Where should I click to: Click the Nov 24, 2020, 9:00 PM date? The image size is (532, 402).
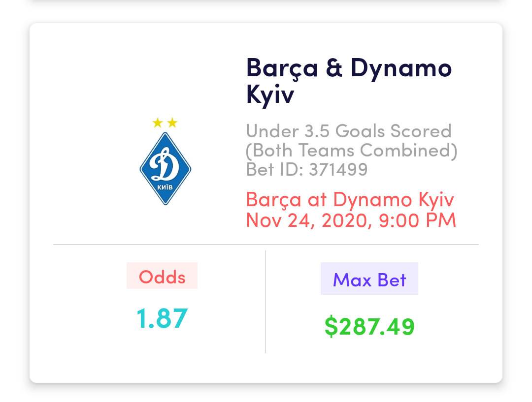tap(351, 220)
